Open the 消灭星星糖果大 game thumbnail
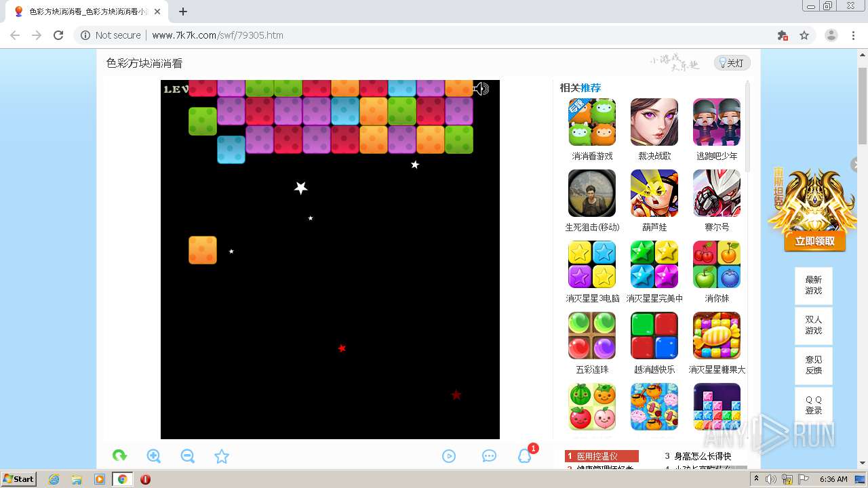Viewport: 868px width, 488px height. (x=717, y=335)
